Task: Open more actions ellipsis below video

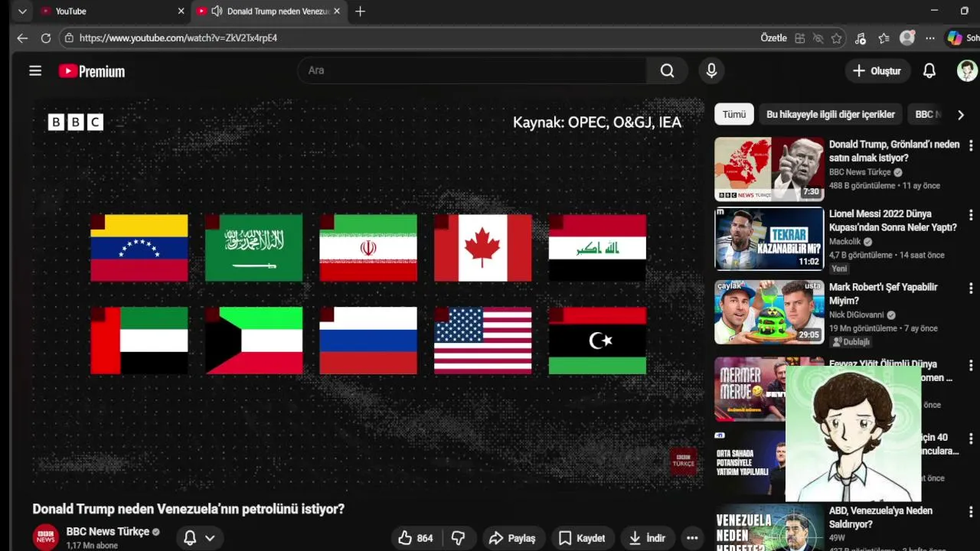Action: 692,538
